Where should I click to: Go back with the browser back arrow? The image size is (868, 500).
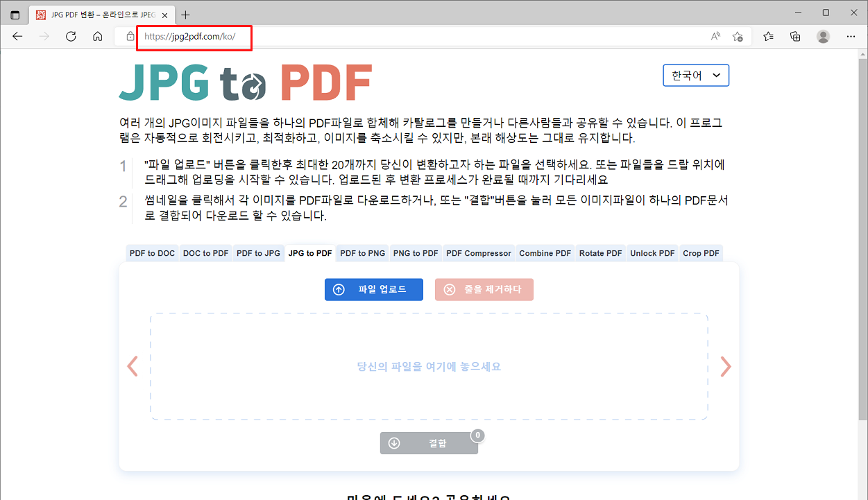(x=17, y=37)
